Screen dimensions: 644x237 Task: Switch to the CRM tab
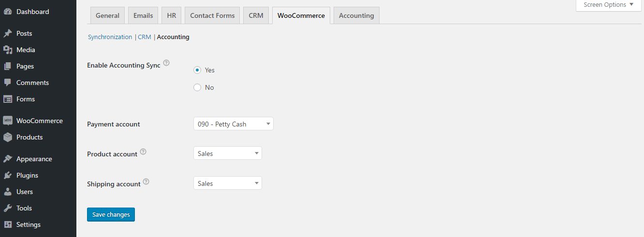pyautogui.click(x=256, y=15)
